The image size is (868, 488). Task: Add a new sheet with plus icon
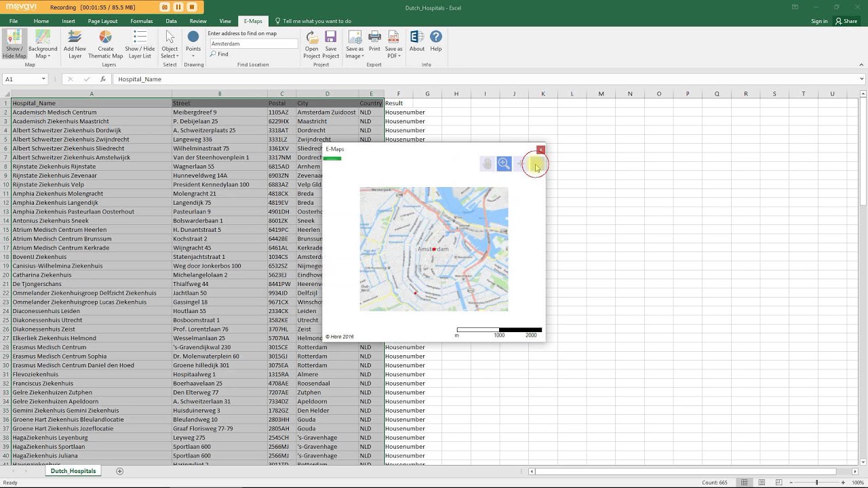(120, 471)
